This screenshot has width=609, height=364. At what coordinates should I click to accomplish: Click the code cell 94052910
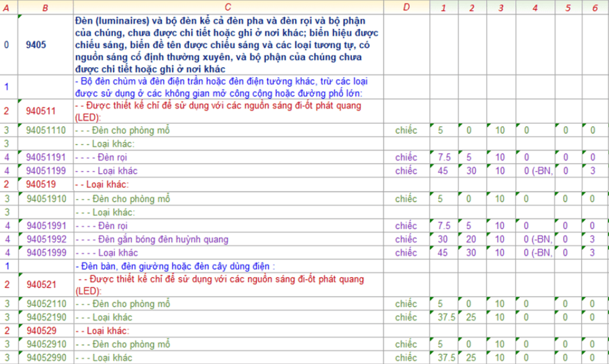(46, 344)
